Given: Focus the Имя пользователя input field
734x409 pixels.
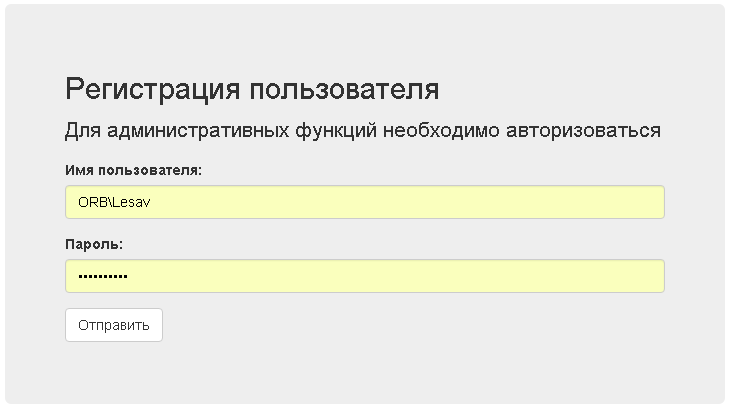Looking at the screenshot, I should coord(364,202).
